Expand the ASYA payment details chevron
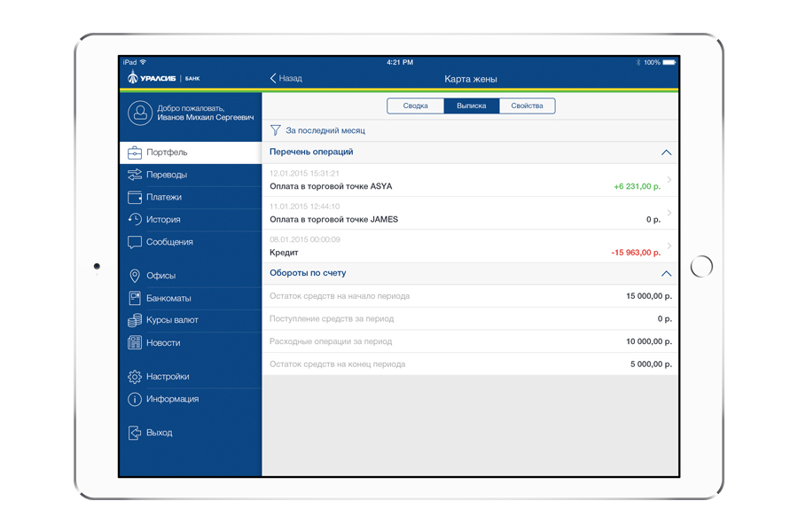 pos(669,180)
